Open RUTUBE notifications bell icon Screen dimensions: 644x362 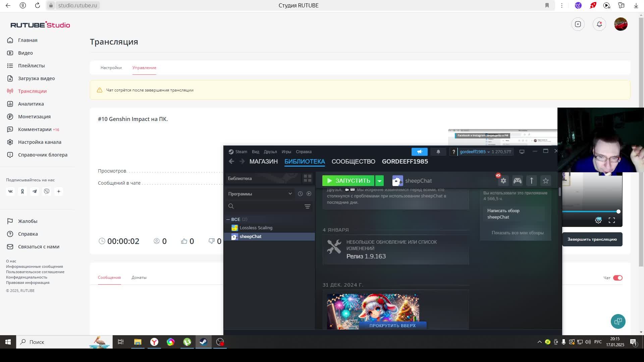click(x=599, y=24)
